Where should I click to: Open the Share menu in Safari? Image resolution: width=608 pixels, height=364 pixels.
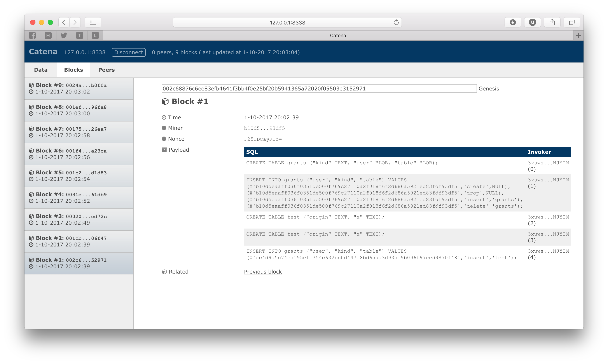pyautogui.click(x=552, y=22)
